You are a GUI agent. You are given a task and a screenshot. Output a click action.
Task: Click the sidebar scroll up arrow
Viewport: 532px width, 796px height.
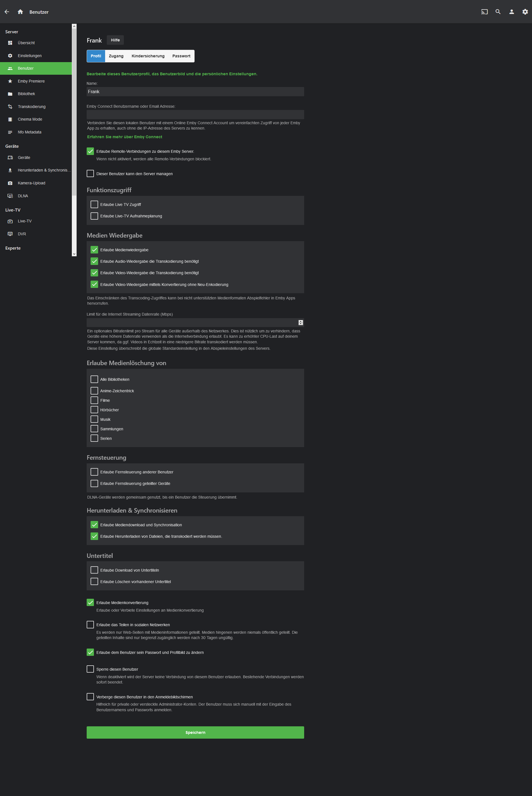point(74,26)
